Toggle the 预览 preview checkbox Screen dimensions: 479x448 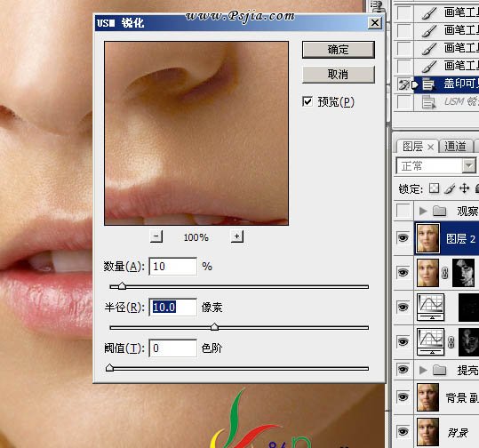307,101
